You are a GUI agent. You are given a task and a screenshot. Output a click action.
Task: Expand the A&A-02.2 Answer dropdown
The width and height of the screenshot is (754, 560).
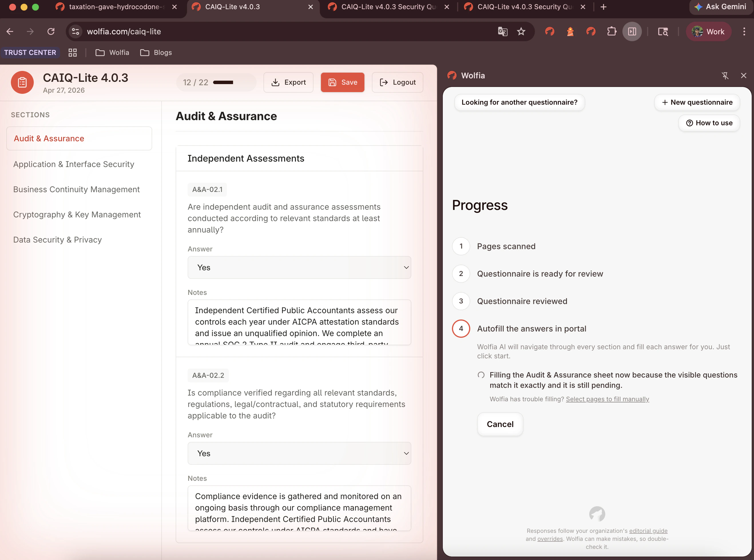click(x=299, y=453)
